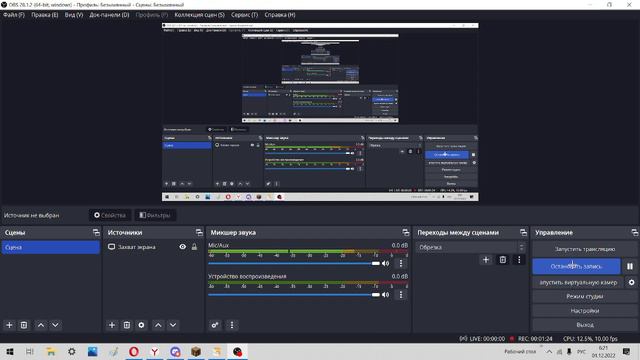The image size is (640, 360).
Task: Open the Сервис (T) menu
Action: 244,15
